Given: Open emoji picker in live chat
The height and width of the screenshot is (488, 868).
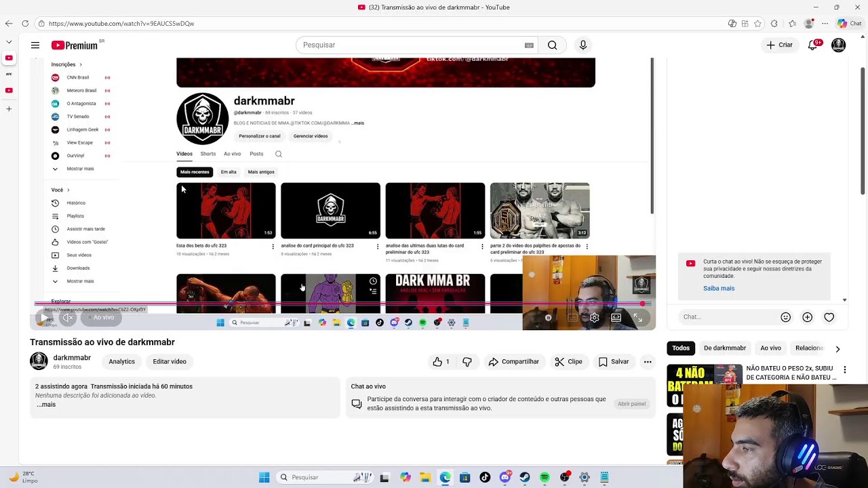Looking at the screenshot, I should coord(785,317).
